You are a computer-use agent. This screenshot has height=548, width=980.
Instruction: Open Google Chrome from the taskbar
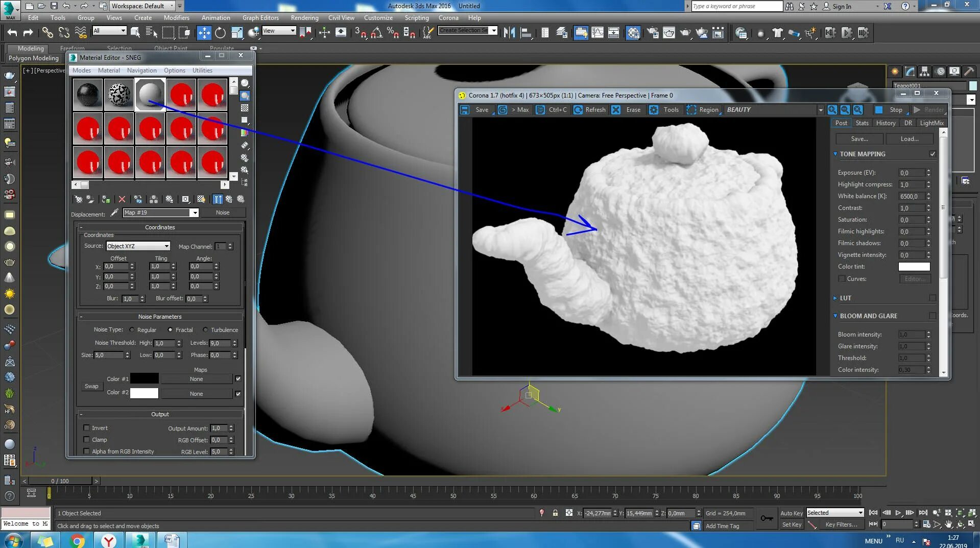pyautogui.click(x=77, y=540)
